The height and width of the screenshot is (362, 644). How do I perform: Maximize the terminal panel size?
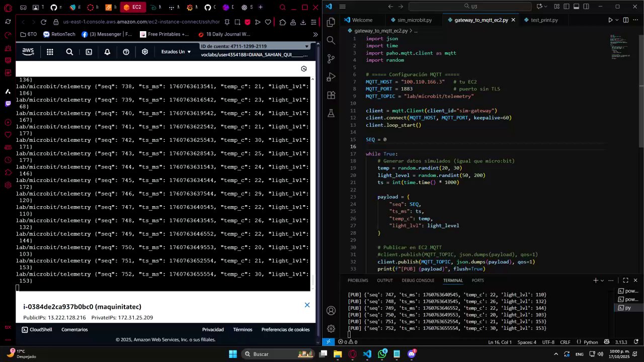(x=625, y=280)
